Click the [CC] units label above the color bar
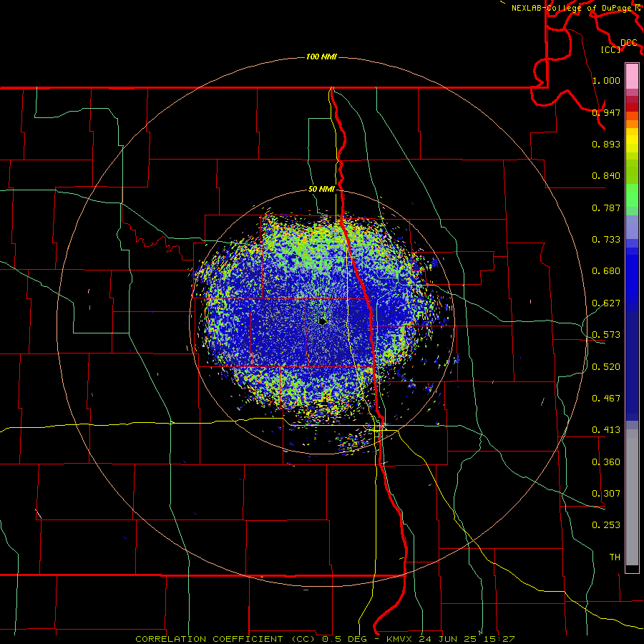The image size is (644, 644). tap(611, 49)
